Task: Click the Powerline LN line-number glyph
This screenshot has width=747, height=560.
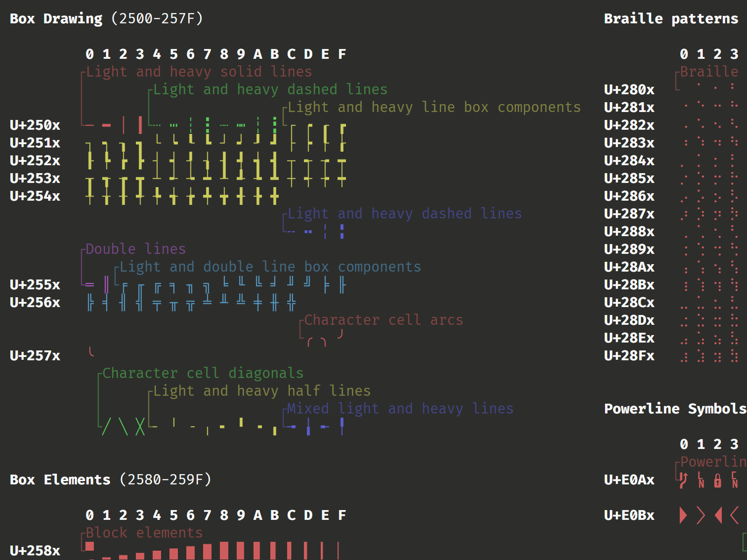Action: tap(701, 480)
